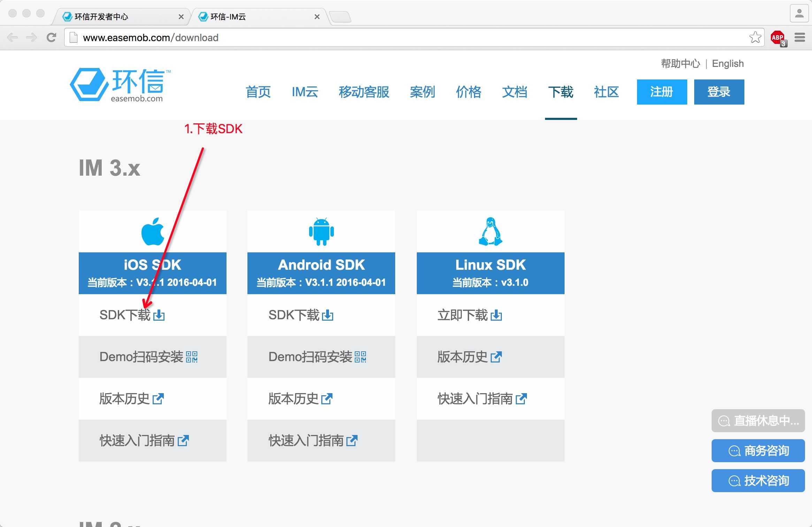Click the Linux penguin icon
Image resolution: width=812 pixels, height=527 pixels.
coord(490,231)
